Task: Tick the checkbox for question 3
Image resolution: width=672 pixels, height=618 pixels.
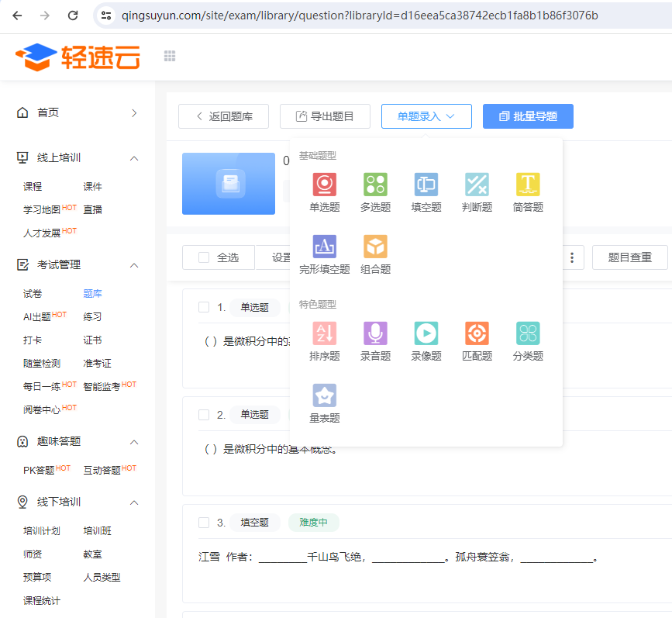Action: tap(204, 523)
